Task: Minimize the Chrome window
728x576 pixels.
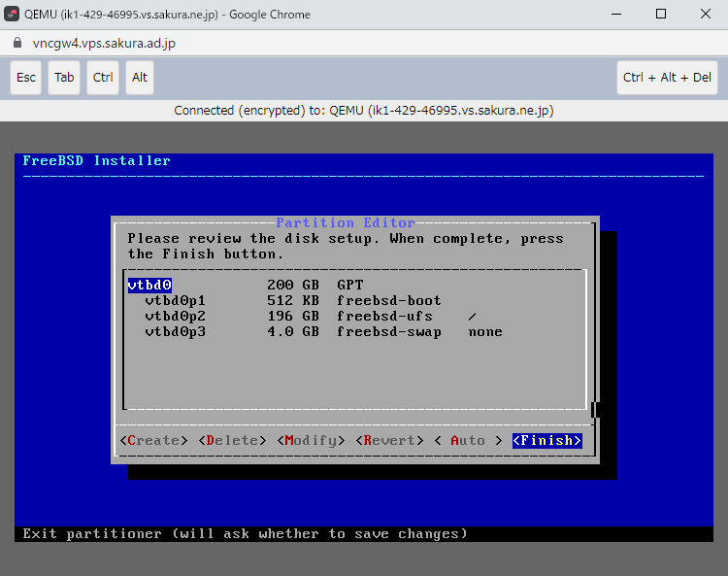Action: point(616,14)
